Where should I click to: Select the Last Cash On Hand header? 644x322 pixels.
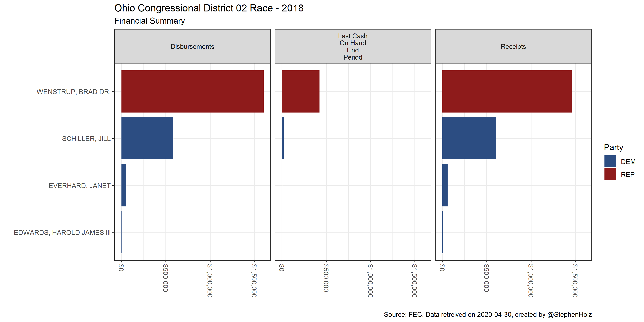(353, 47)
